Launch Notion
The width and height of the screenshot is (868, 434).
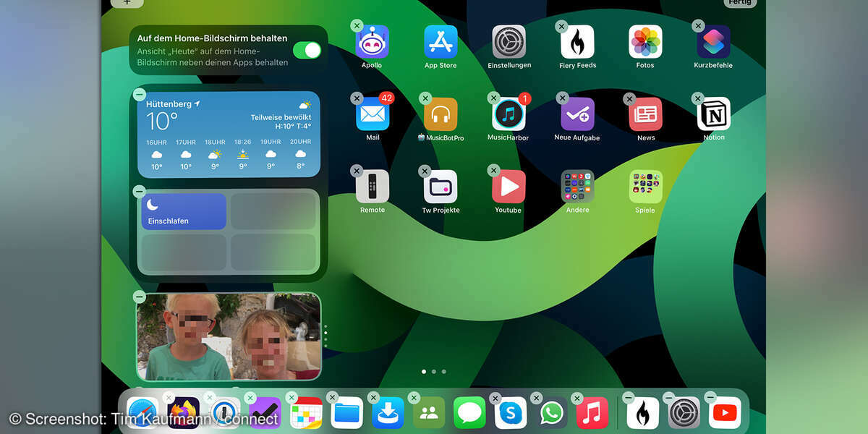[x=713, y=114]
